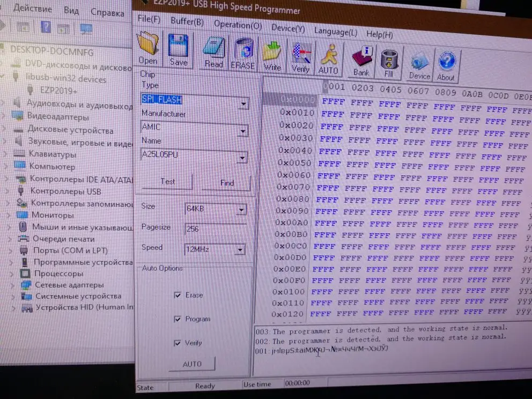Viewport: 532px width, 399px height.
Task: Click the Read chip icon
Action: [214, 47]
